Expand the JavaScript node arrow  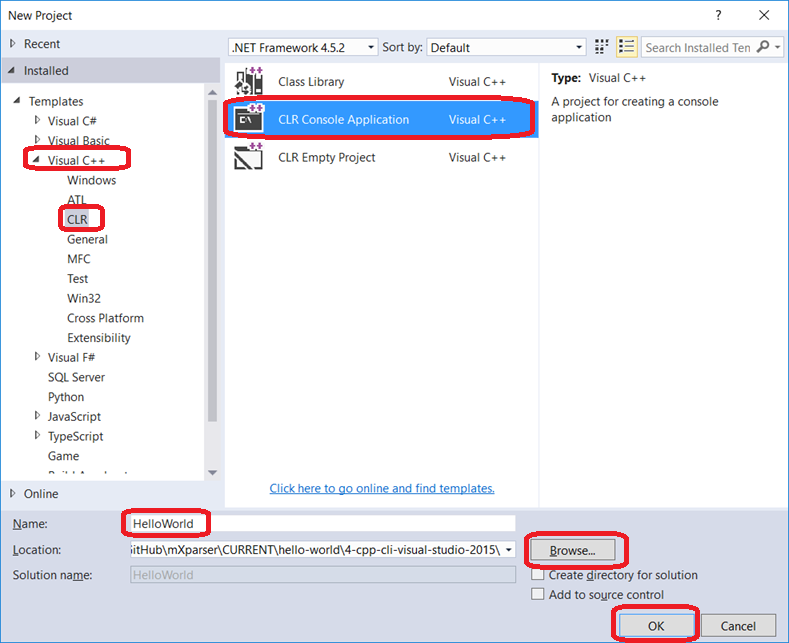[37, 416]
